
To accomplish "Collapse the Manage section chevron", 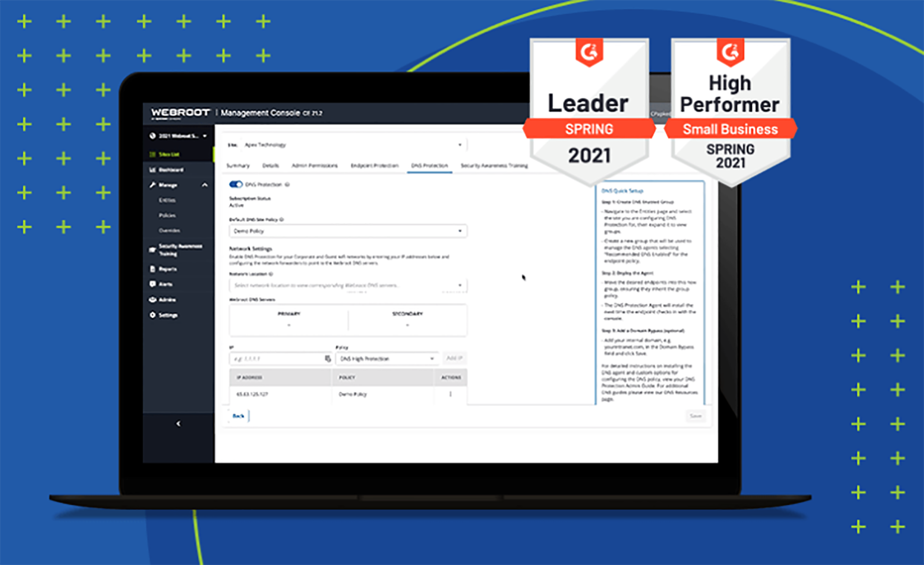I will 205,185.
